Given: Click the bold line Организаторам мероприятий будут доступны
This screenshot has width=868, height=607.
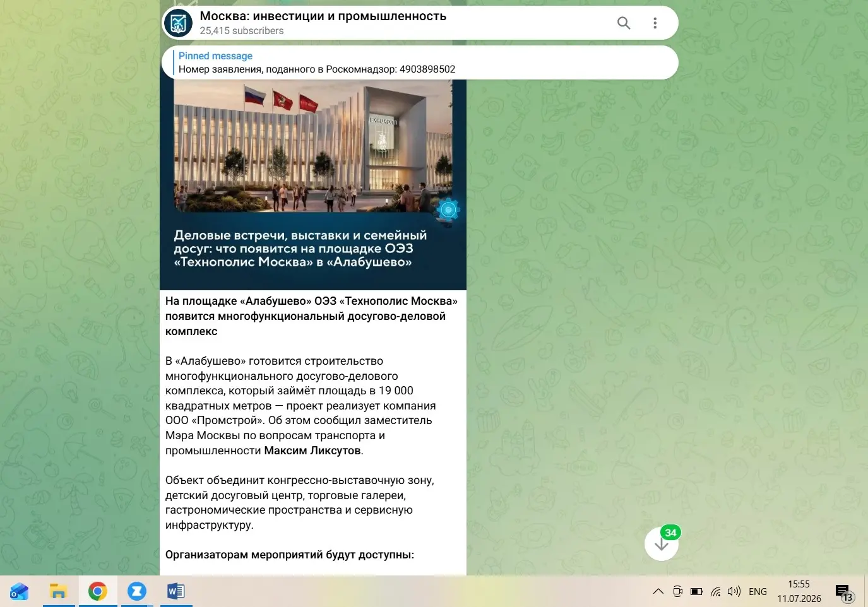Looking at the screenshot, I should 290,555.
